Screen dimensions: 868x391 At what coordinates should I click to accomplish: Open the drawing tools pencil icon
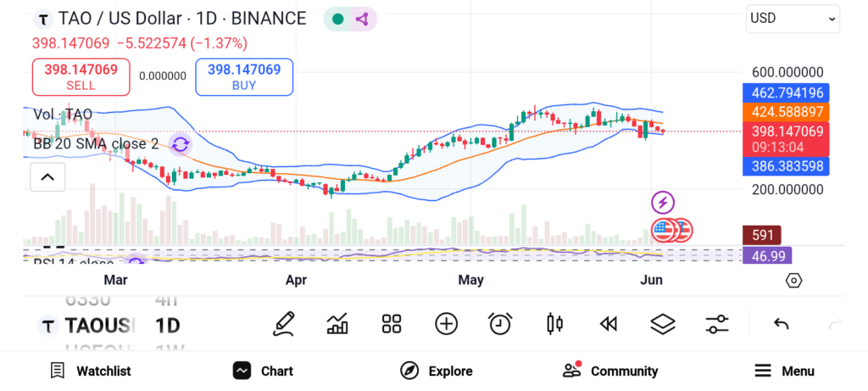(x=283, y=324)
